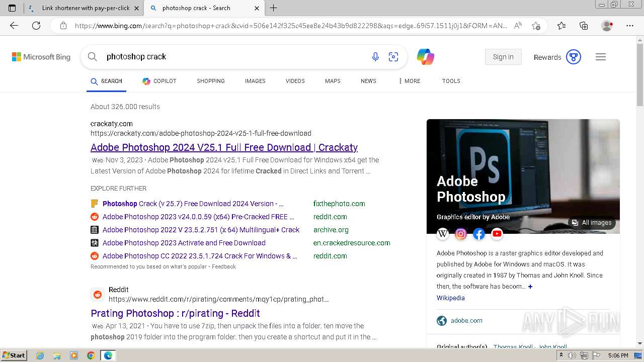Open the TOOLS options

[451, 81]
